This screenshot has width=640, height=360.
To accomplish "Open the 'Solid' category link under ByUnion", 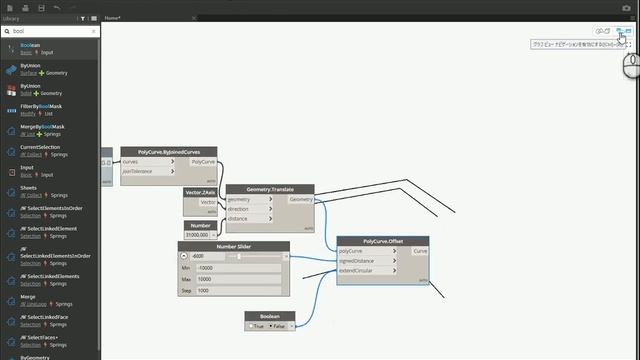I will point(26,93).
